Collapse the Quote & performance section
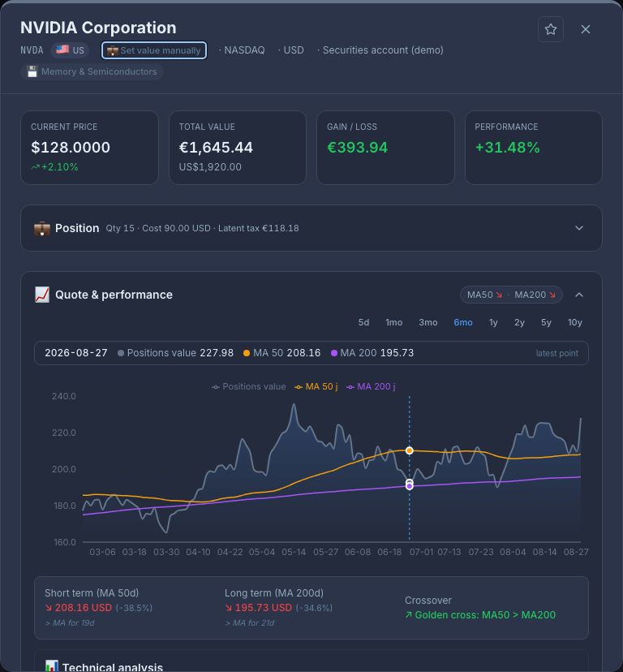623x672 pixels. [x=579, y=295]
